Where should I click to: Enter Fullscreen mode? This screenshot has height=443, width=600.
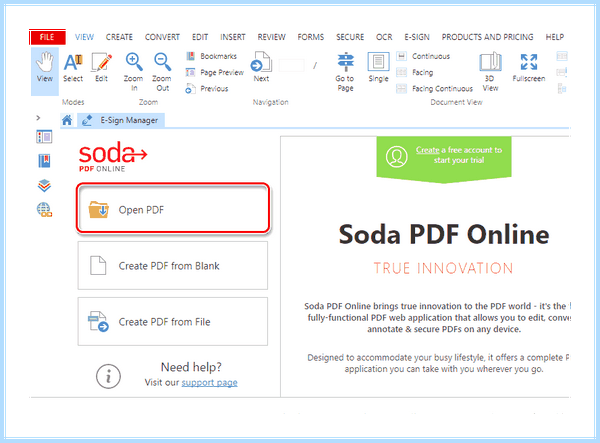(x=529, y=67)
